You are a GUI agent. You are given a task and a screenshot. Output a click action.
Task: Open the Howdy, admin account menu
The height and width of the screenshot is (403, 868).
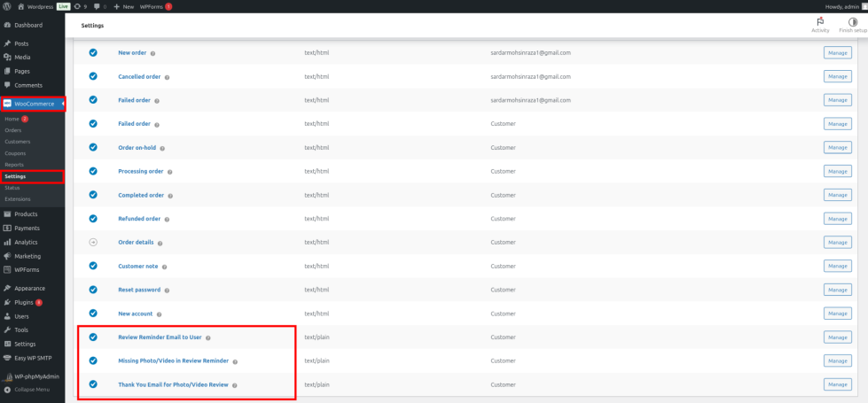coord(843,6)
